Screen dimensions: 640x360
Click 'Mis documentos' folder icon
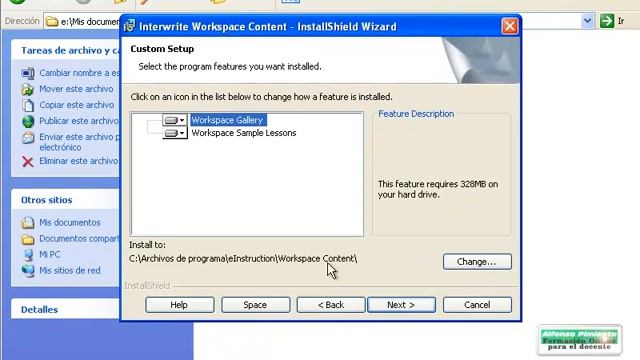pos(28,223)
